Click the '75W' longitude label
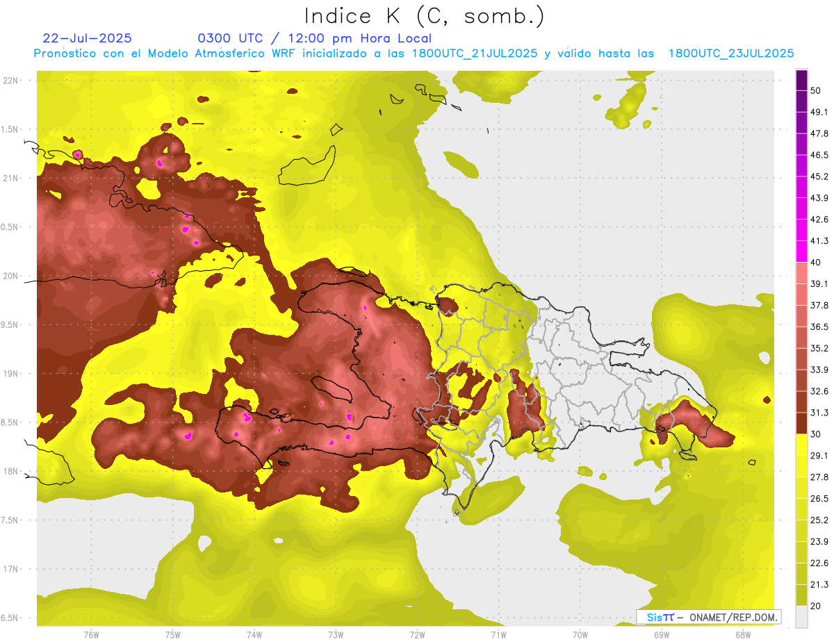This screenshot has width=834, height=644. click(x=173, y=635)
